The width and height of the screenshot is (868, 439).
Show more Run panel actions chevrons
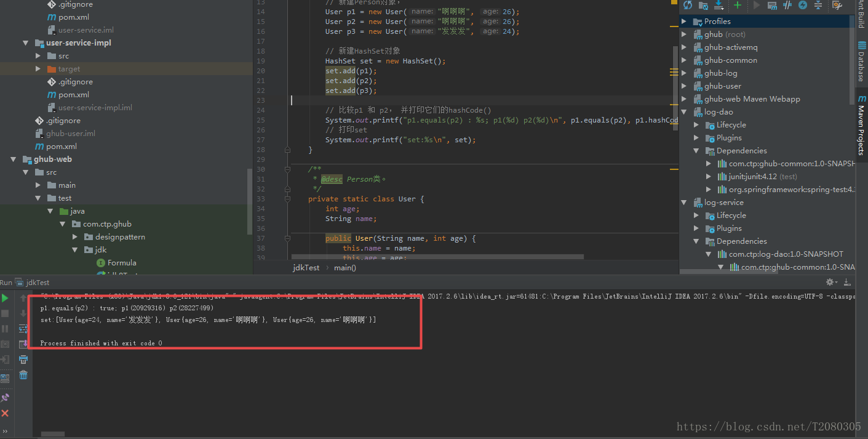(5, 431)
